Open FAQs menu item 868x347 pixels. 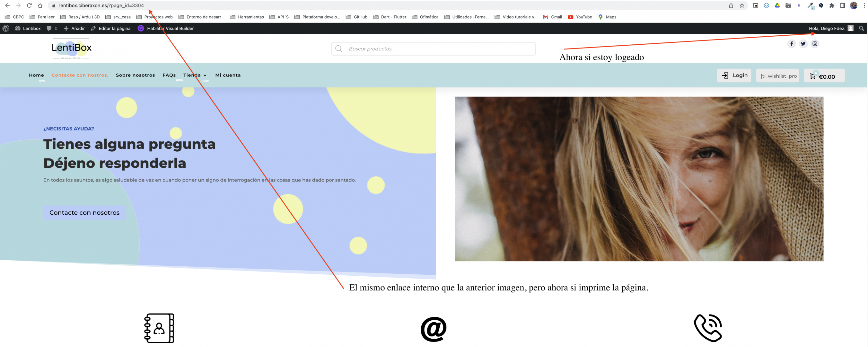coord(169,75)
